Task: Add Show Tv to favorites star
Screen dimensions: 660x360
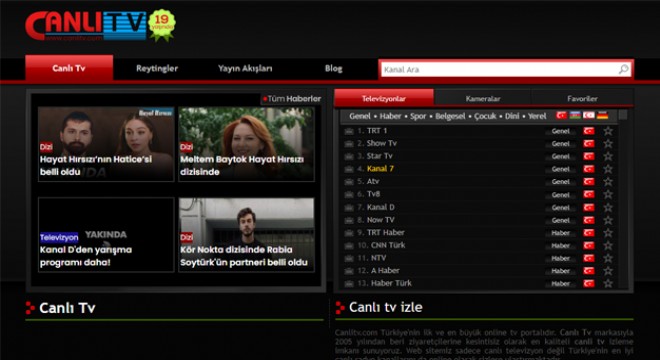Action: (608, 144)
